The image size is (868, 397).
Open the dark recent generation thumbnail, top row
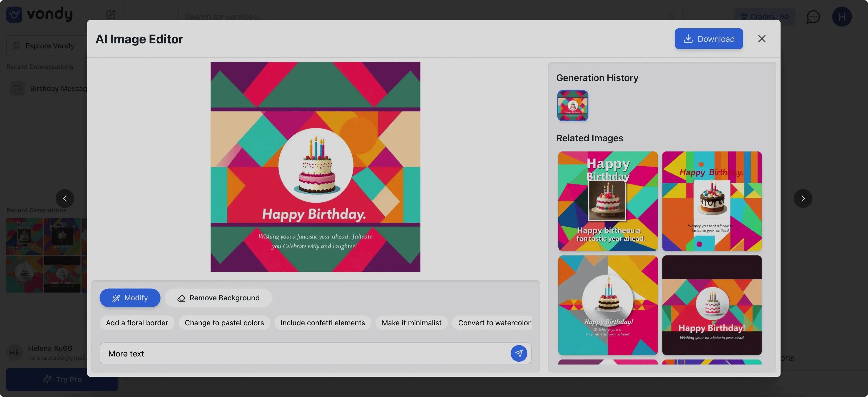pos(62,236)
